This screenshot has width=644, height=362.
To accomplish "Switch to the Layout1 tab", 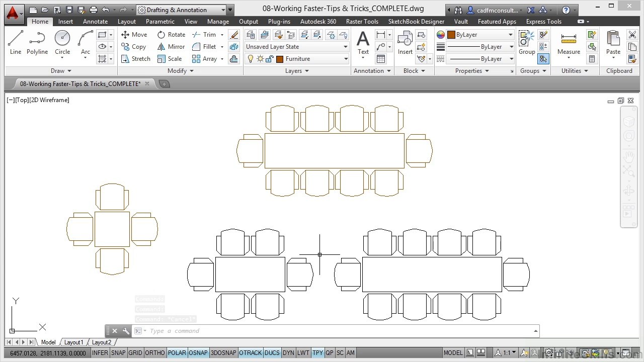I will pyautogui.click(x=73, y=342).
